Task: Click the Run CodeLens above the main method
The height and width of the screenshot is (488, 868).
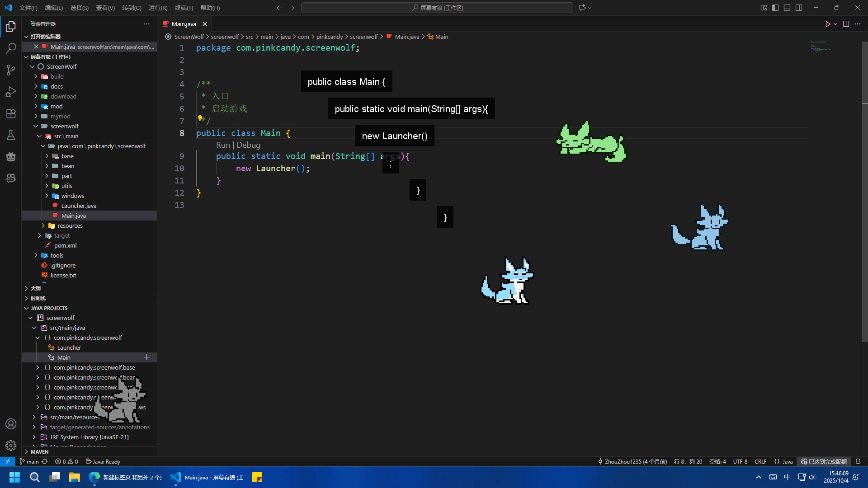Action: tap(222, 145)
